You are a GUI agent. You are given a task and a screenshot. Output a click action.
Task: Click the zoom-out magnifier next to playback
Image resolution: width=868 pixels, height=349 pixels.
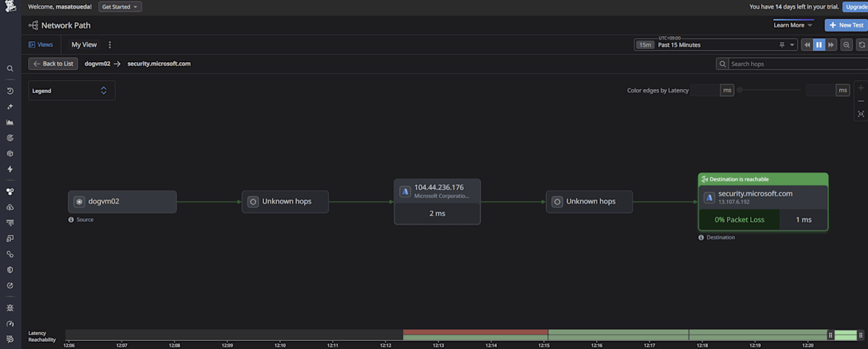click(x=847, y=45)
